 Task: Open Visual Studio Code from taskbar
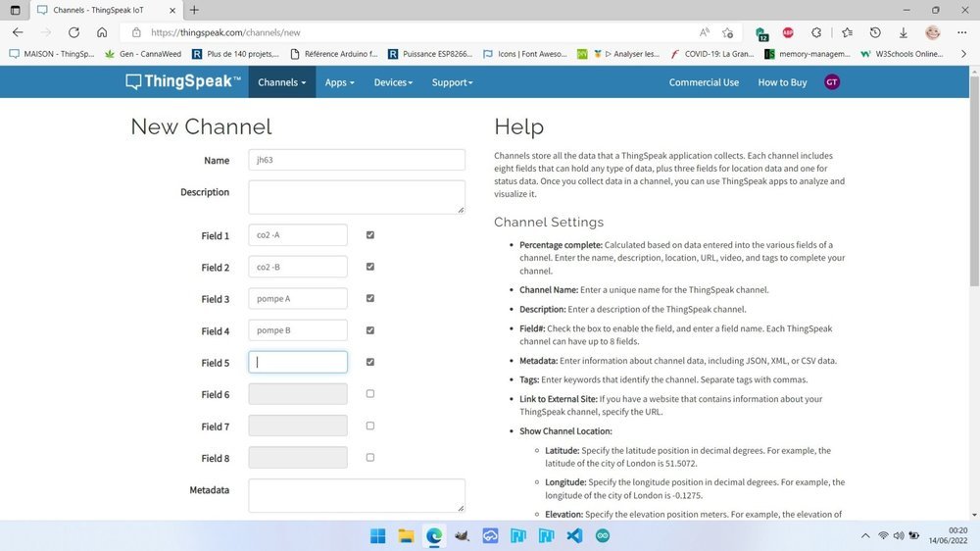(x=574, y=536)
